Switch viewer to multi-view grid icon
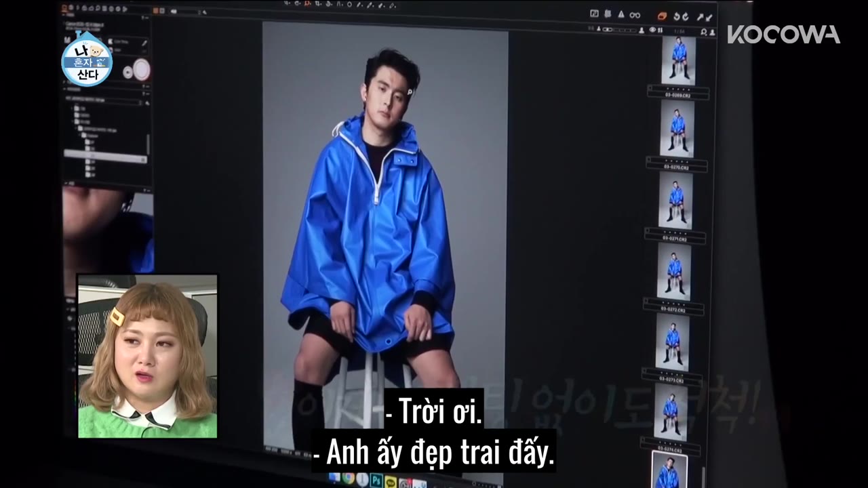The height and width of the screenshot is (488, 868). pos(155,10)
